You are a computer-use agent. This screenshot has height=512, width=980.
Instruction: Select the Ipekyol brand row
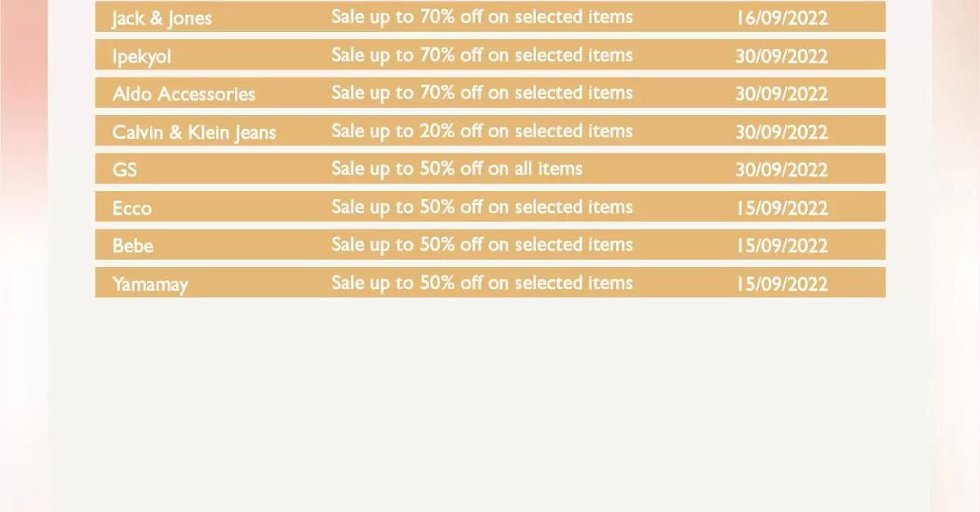pos(490,55)
